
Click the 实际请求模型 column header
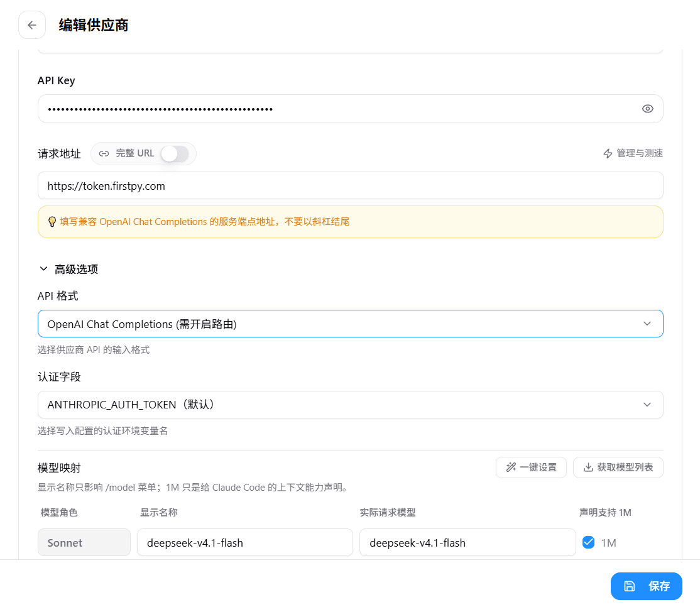coord(388,513)
